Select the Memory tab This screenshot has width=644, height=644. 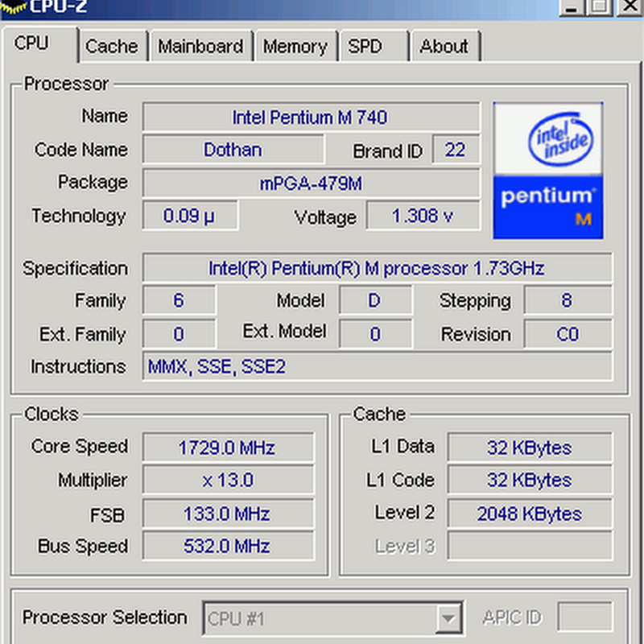(295, 46)
